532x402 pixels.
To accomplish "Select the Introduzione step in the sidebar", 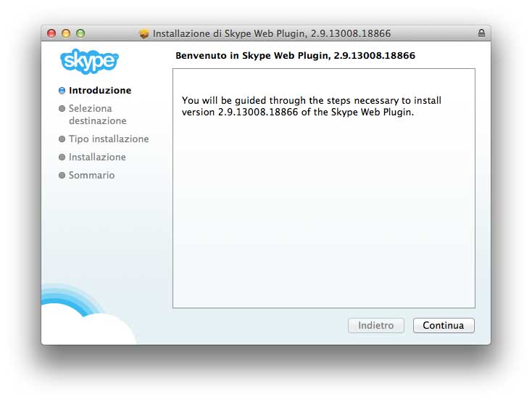I will (100, 91).
